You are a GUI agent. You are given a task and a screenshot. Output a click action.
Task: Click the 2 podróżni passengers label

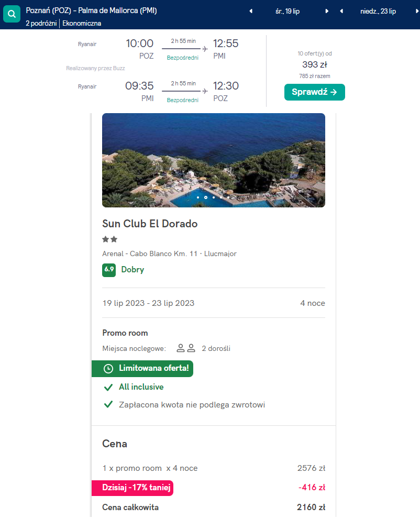[x=41, y=23]
